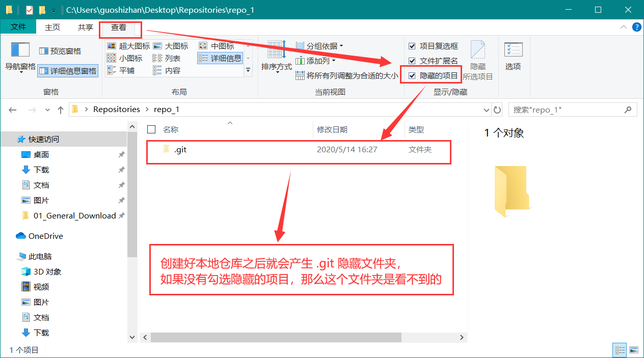Toggle the Item check boxes (项目复选框) checkbox
This screenshot has width=644, height=358.
pos(412,46)
